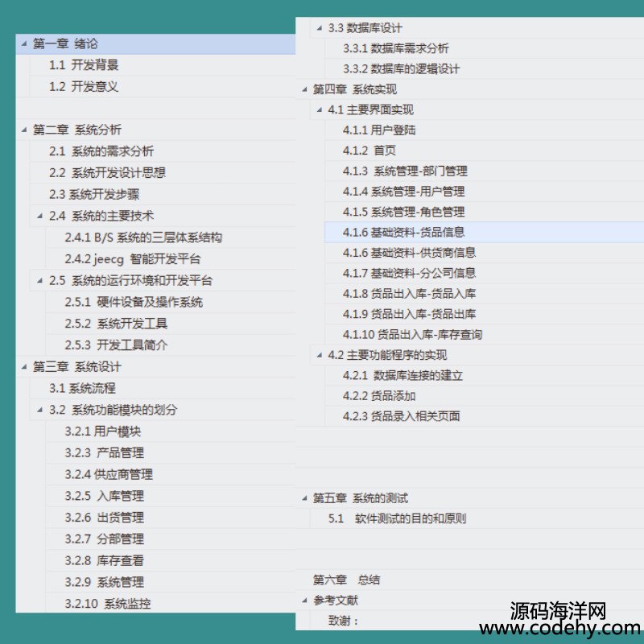Viewport: 644px width, 644px height.
Task: Select highlighted 4.1.6 基础资料-货品信息
Action: [x=404, y=233]
